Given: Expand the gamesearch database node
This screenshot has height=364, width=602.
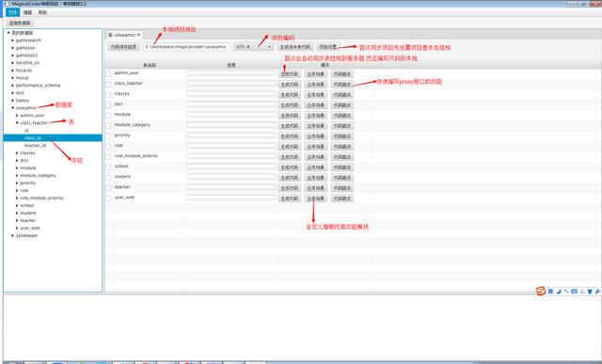Looking at the screenshot, I should (12, 40).
